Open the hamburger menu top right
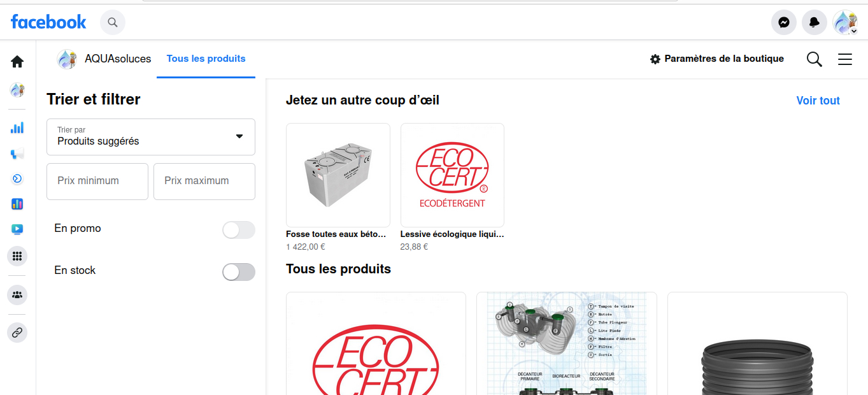The image size is (868, 395). coord(845,59)
